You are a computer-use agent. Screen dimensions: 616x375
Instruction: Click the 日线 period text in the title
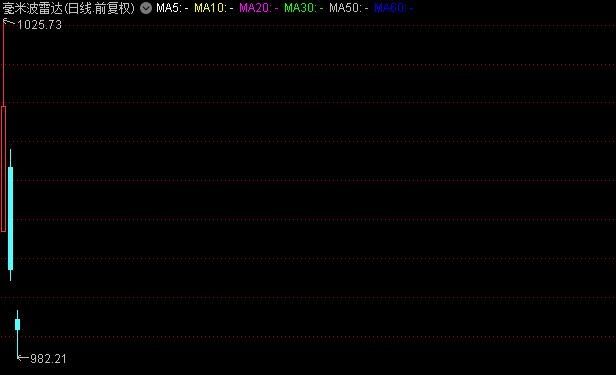point(80,8)
